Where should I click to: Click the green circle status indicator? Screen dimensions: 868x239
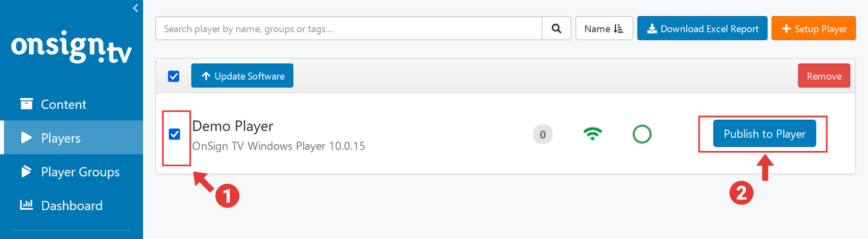pyautogui.click(x=642, y=134)
